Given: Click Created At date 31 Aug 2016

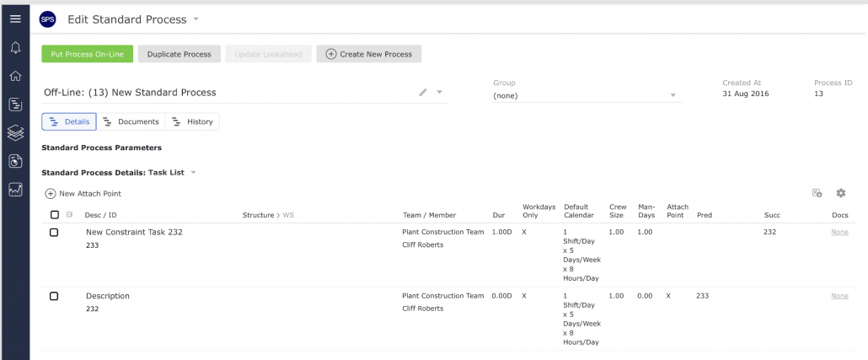Looking at the screenshot, I should pyautogui.click(x=746, y=94).
